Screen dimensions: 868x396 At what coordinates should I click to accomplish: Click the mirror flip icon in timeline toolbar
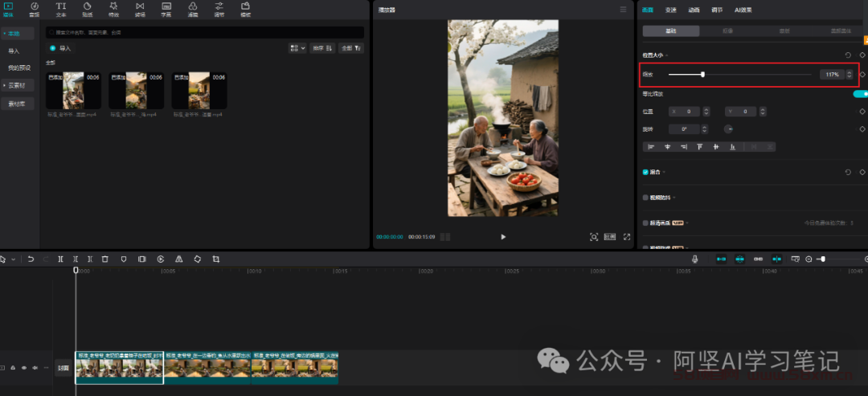(x=178, y=259)
